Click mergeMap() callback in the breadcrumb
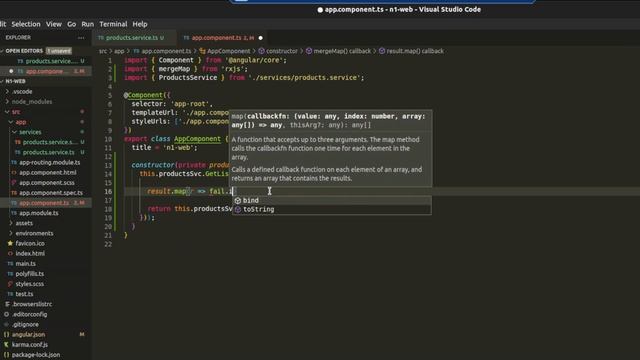This screenshot has height=360, width=640. point(342,51)
